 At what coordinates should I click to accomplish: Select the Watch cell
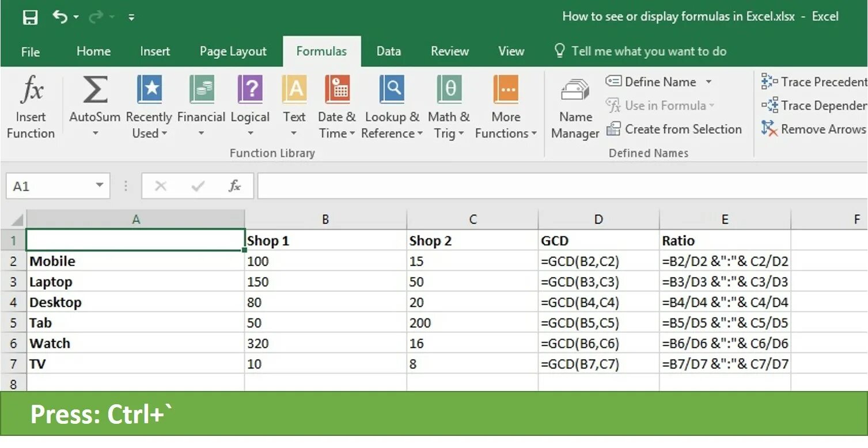click(x=136, y=344)
